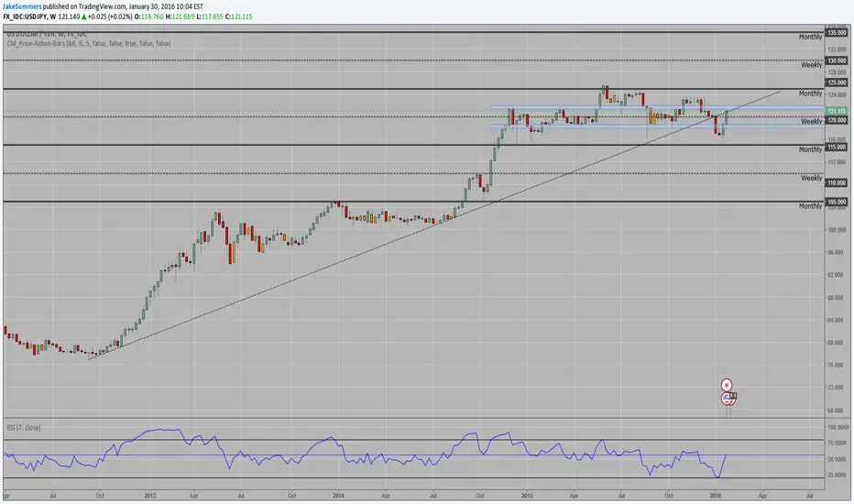Click the event count badge beside US flag
Screen dimensions: 854x504
click(734, 395)
